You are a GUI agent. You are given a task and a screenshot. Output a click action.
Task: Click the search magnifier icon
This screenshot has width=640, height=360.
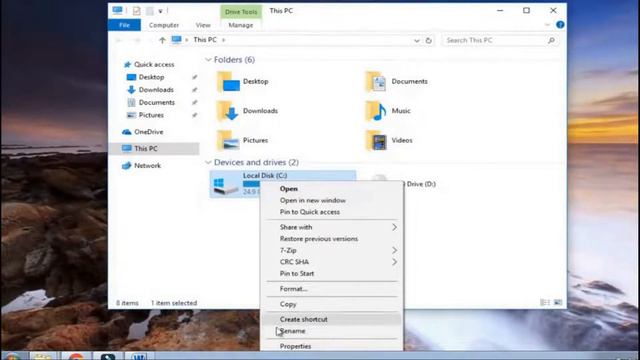551,40
